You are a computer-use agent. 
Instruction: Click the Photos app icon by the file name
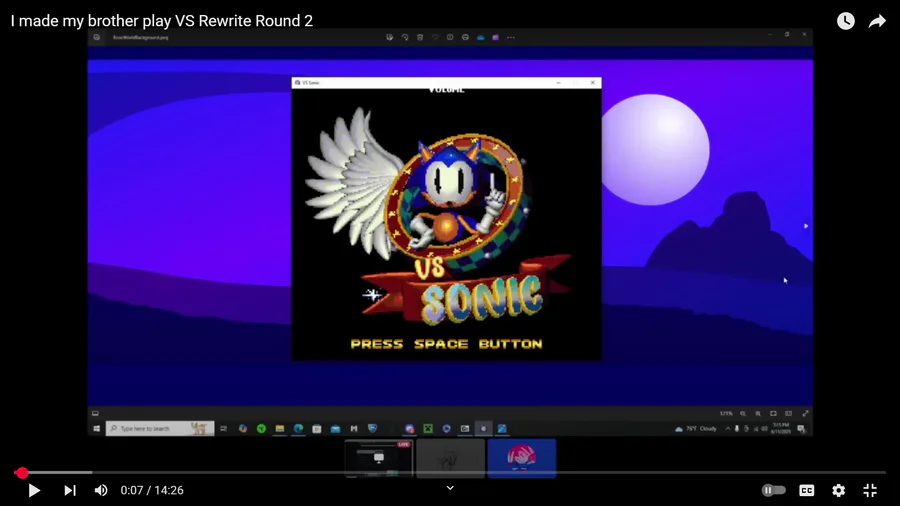point(96,37)
